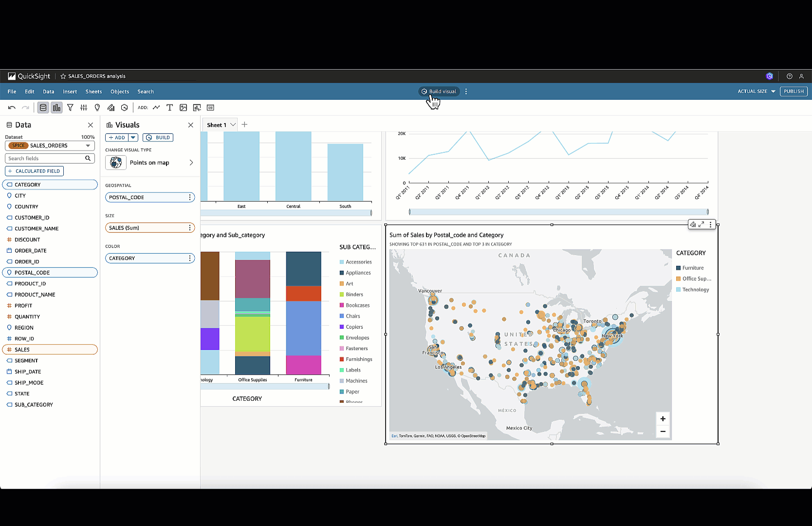Image resolution: width=812 pixels, height=526 pixels.
Task: Open the Insert menu
Action: (70, 92)
